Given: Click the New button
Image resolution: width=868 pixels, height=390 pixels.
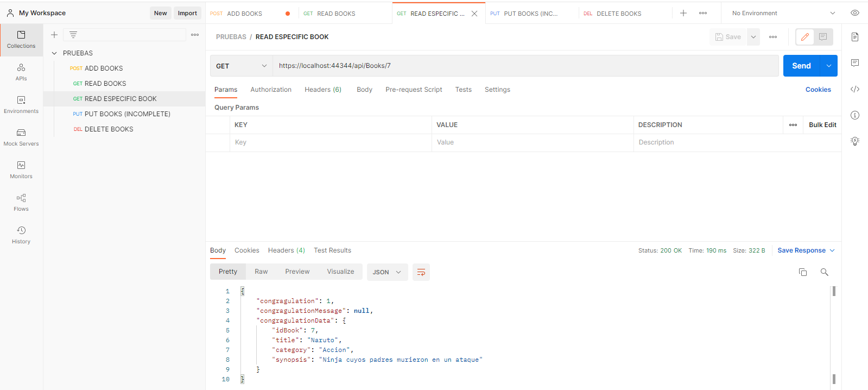Looking at the screenshot, I should (161, 13).
